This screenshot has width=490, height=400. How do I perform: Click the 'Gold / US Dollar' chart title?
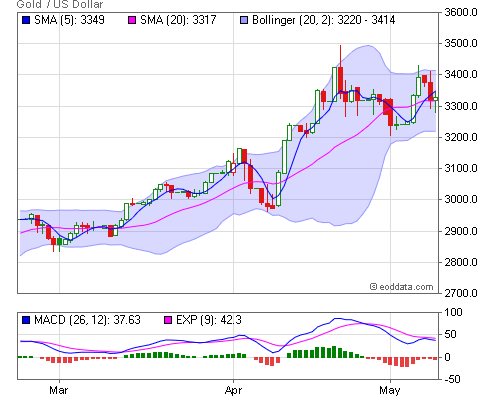[x=60, y=4]
